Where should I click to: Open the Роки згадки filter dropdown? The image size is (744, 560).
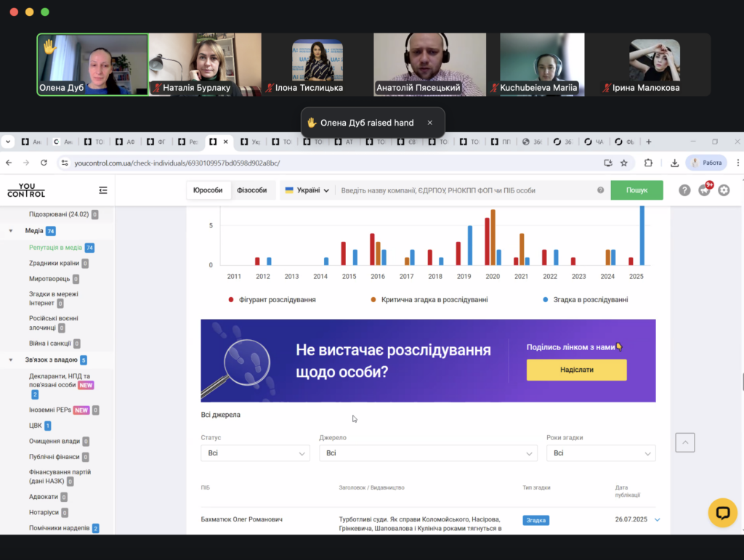tap(600, 453)
